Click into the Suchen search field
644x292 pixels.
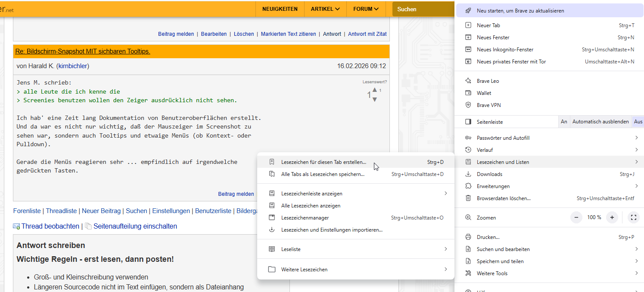pyautogui.click(x=422, y=9)
